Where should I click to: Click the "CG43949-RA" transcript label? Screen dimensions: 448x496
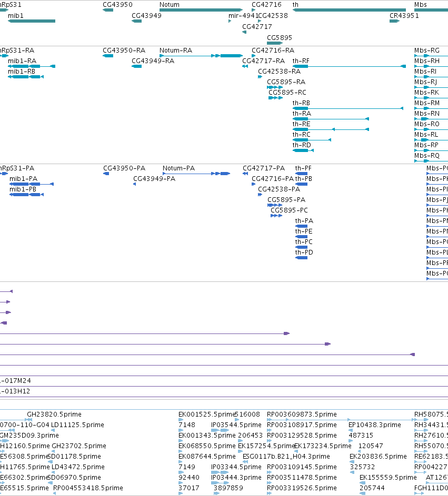(x=153, y=60)
